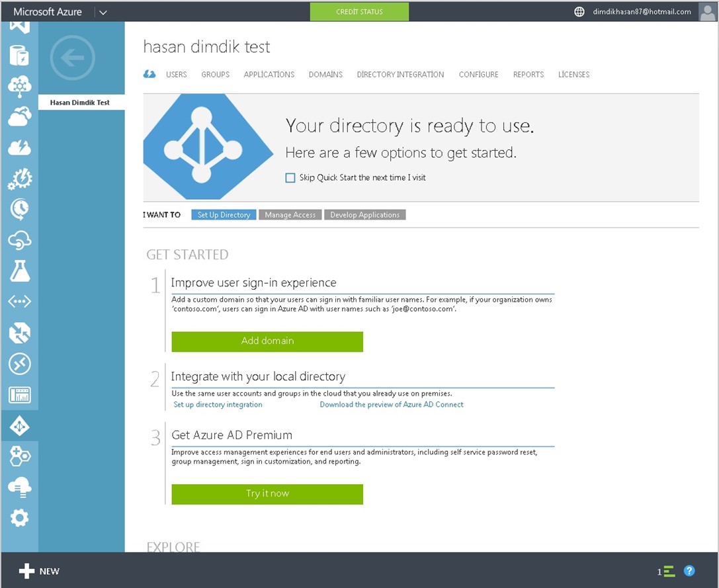Check Skip Quick Start the next time
This screenshot has width=719, height=588.
pyautogui.click(x=290, y=177)
